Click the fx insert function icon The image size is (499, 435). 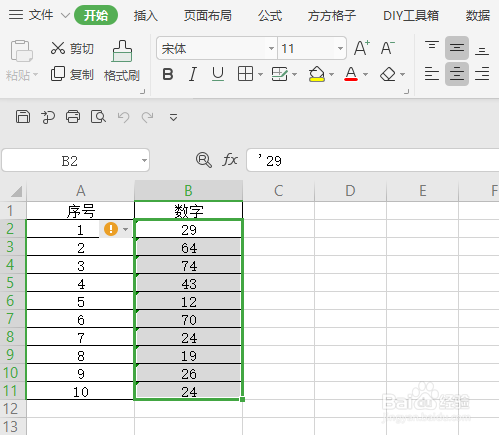[x=230, y=160]
